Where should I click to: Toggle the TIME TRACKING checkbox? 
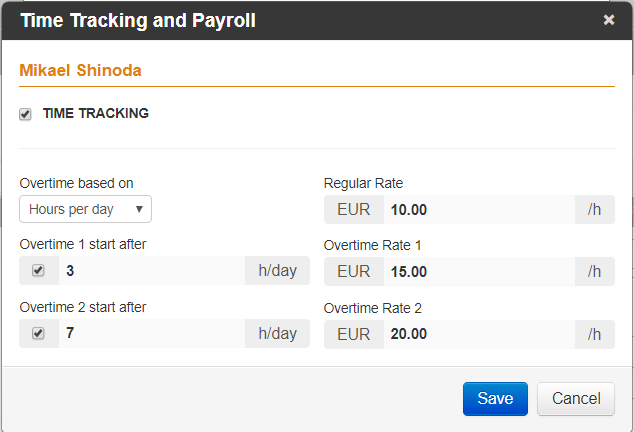coord(25,114)
